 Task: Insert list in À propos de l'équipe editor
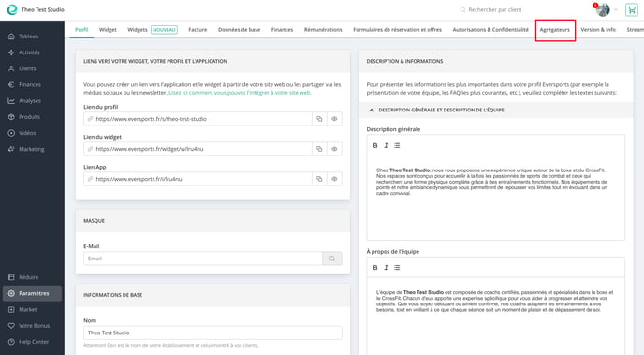(x=397, y=268)
